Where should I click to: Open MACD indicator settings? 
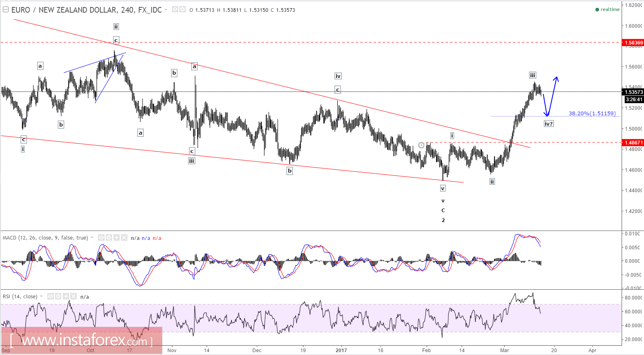coord(109,237)
